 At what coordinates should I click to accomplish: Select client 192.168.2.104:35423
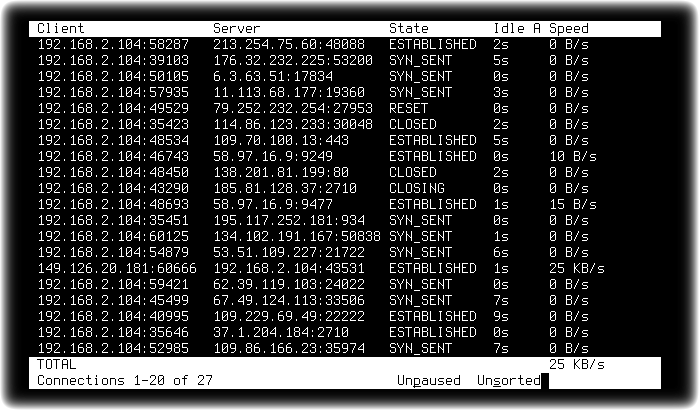tap(113, 125)
